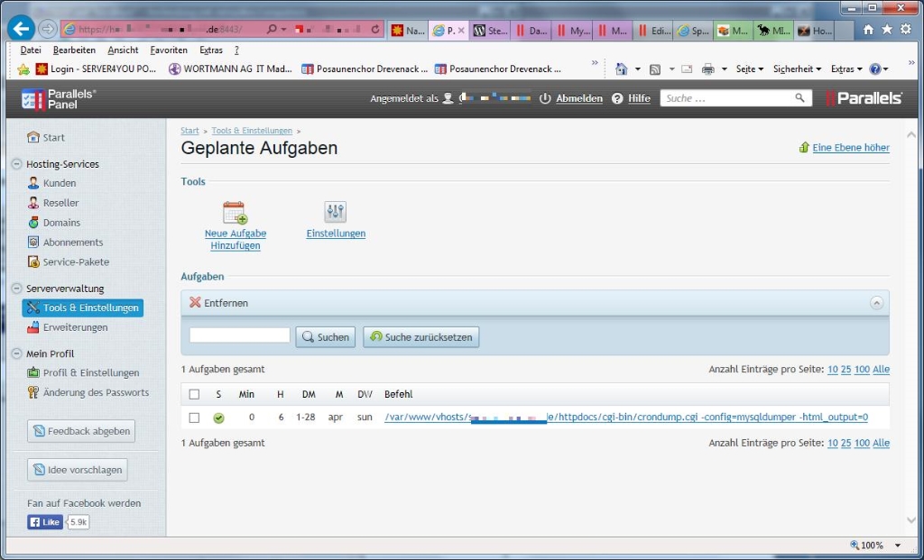This screenshot has width=924, height=560.
Task: Click the Hilfe question mark icon
Action: click(617, 98)
